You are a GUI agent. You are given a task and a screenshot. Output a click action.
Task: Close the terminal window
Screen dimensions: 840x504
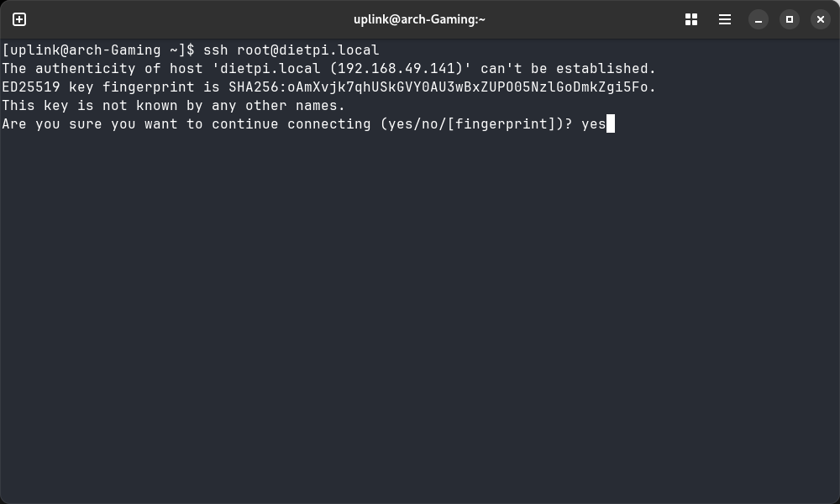(x=821, y=19)
